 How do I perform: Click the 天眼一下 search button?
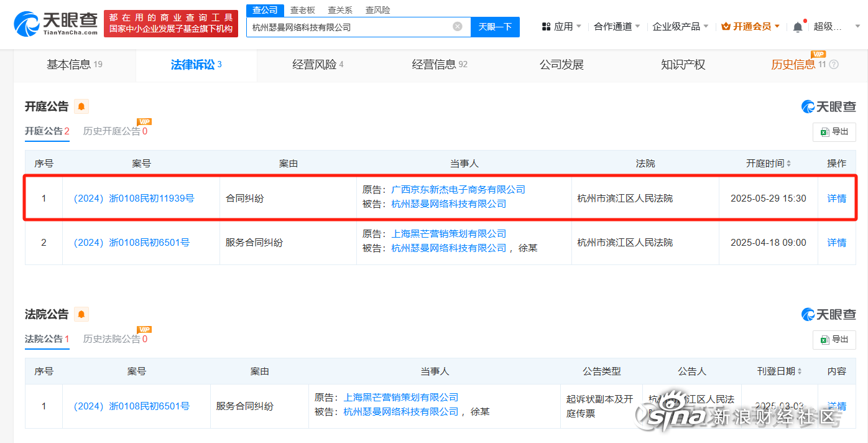coord(495,27)
